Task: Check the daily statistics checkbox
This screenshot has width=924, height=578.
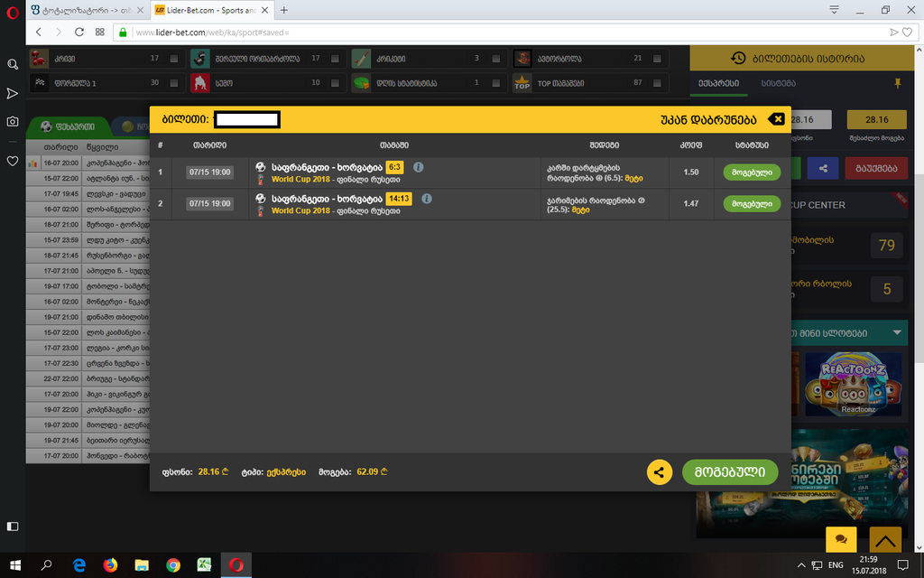Action: point(495,83)
